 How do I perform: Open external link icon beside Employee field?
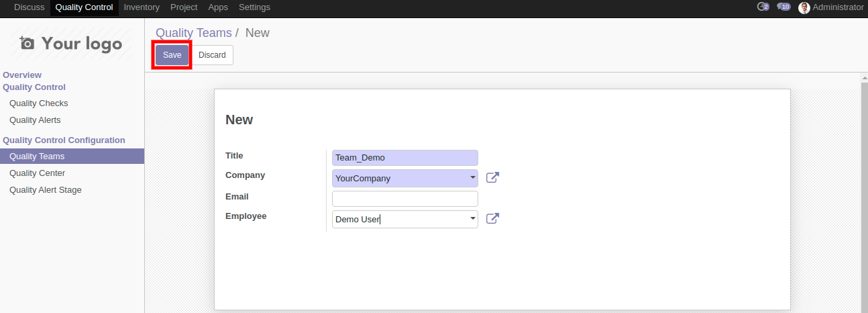[x=492, y=219]
